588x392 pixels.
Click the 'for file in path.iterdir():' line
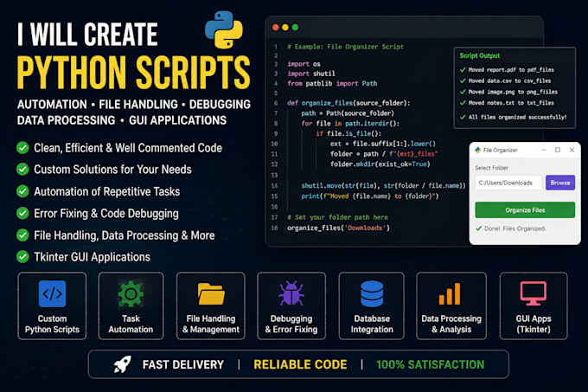(x=350, y=124)
